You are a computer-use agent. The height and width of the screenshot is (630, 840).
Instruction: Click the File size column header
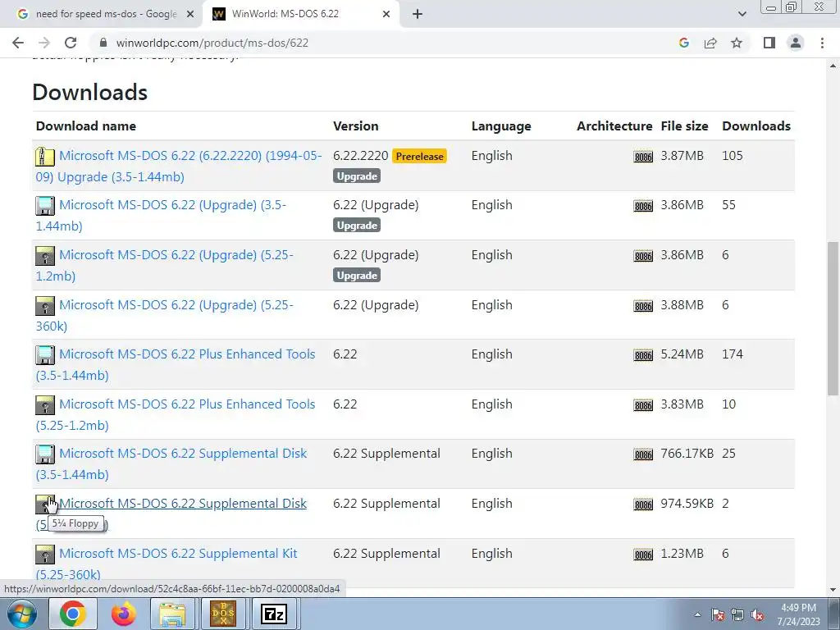tap(684, 126)
